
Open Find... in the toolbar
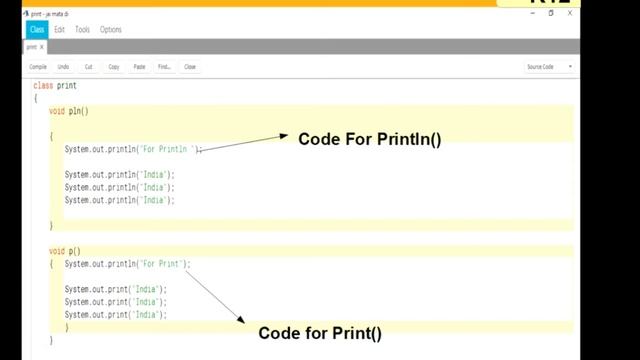coord(164,67)
